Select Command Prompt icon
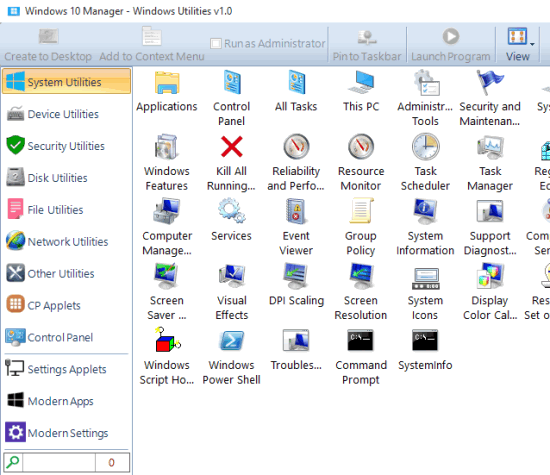This screenshot has width=550, height=475. click(361, 340)
